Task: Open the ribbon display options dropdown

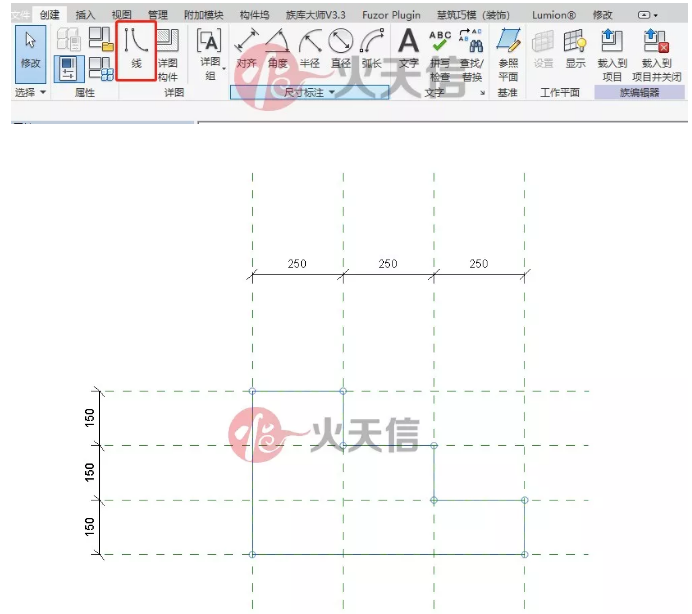Action: [x=647, y=15]
